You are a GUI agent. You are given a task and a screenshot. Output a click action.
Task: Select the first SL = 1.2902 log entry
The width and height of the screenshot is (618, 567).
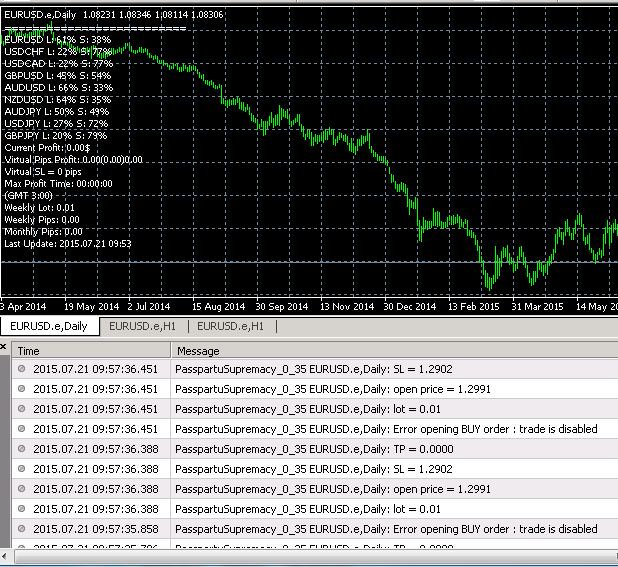pos(315,369)
